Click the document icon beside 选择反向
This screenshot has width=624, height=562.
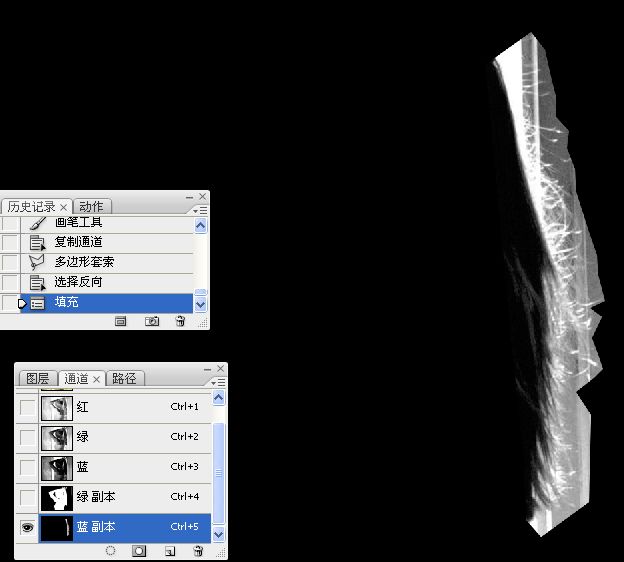click(37, 283)
